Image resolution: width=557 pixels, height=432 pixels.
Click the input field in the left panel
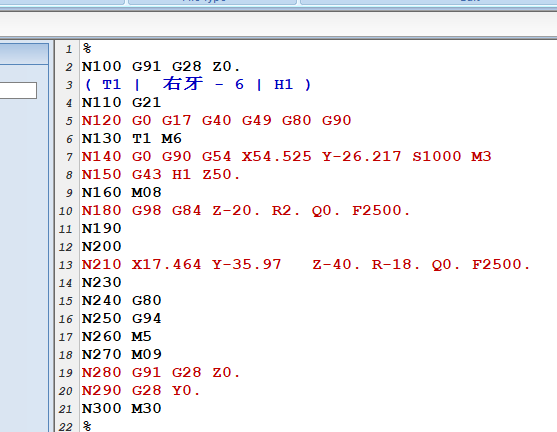click(18, 91)
